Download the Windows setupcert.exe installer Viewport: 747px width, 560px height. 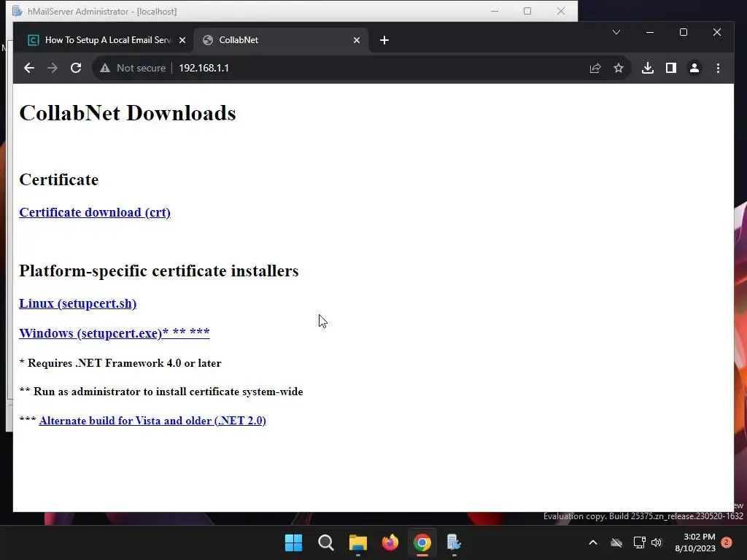115,332
